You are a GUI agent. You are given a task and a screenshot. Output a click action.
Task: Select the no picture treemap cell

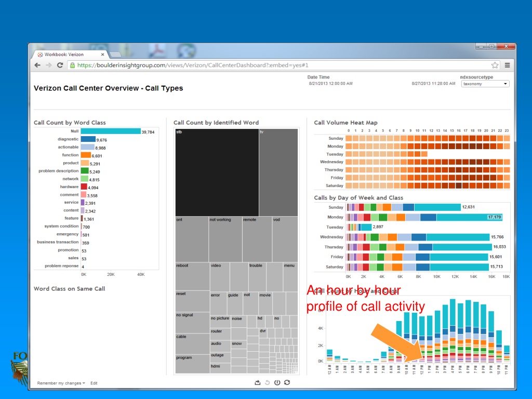[220, 322]
